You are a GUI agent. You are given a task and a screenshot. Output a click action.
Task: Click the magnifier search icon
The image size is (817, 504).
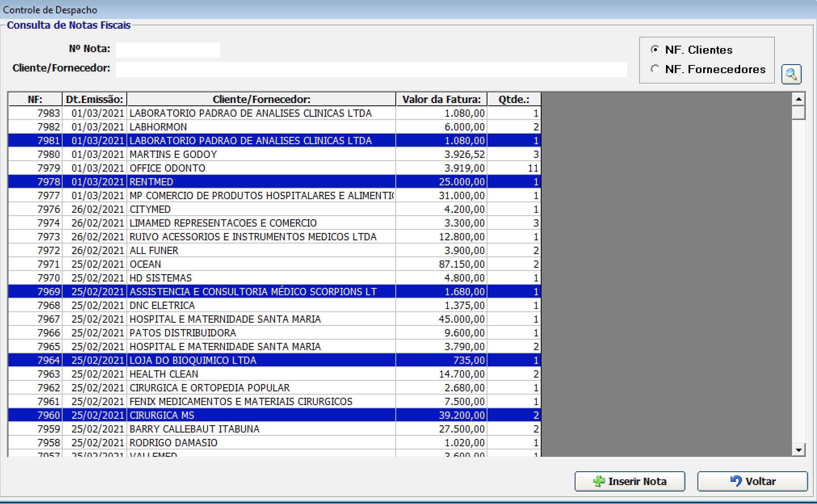point(791,74)
